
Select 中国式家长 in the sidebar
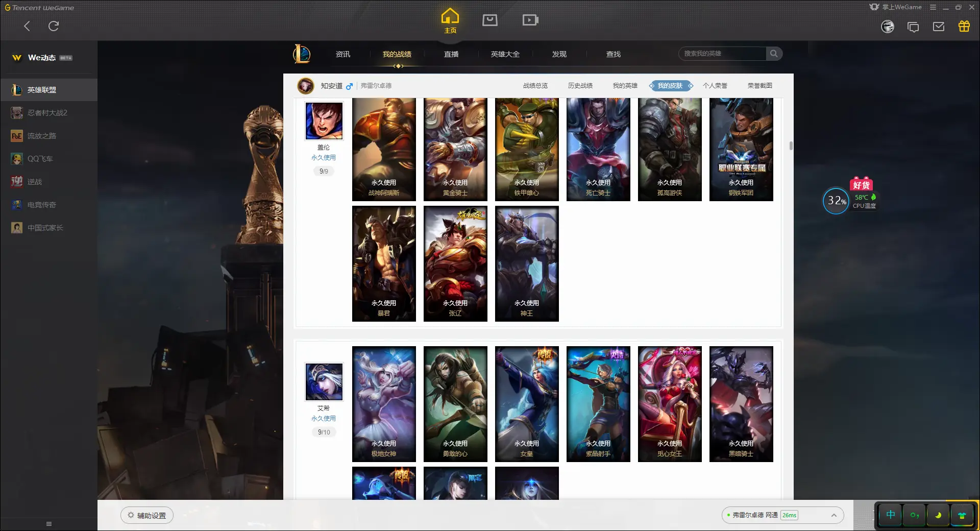pos(49,228)
